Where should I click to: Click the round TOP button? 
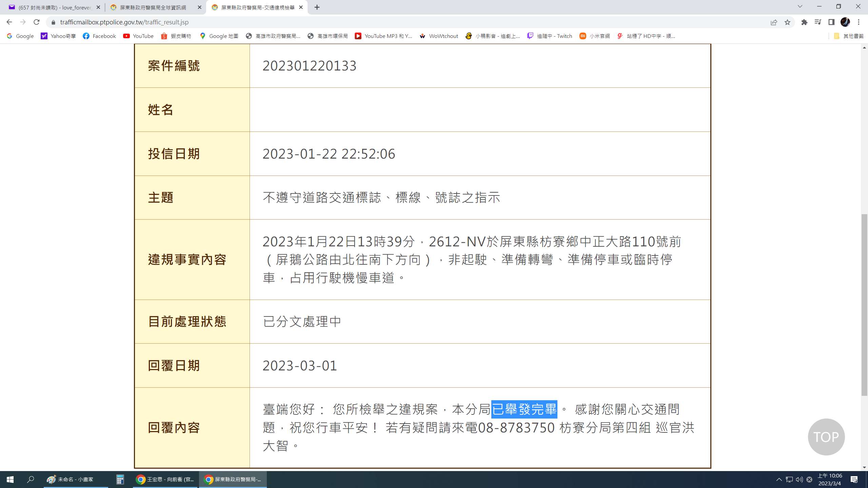[x=826, y=437]
